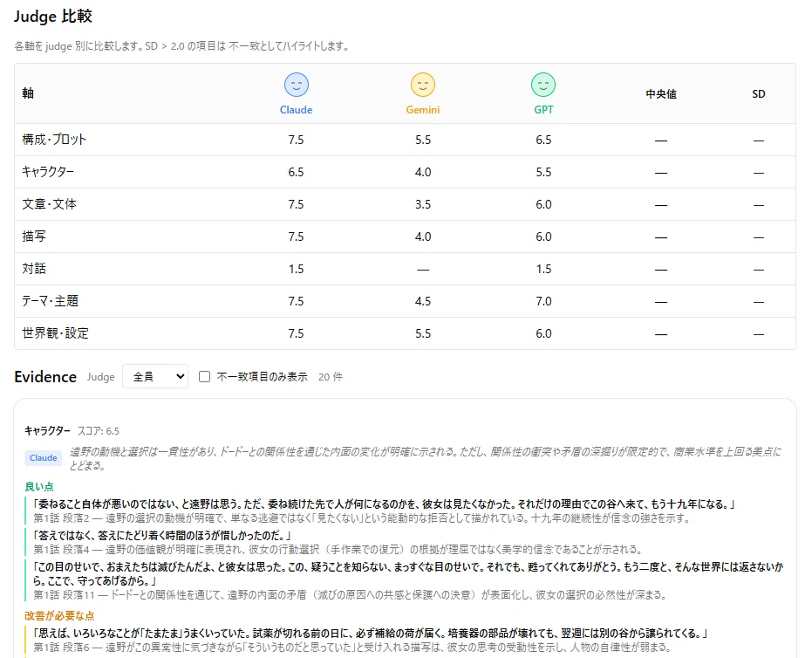Screen dimensions: 812x658
Task: Click the 第1話 段落6 explanation line
Action: tap(352, 648)
